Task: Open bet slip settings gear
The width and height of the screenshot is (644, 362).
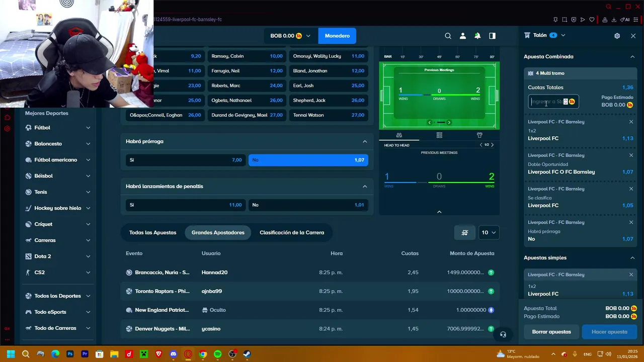Action: coord(617,36)
